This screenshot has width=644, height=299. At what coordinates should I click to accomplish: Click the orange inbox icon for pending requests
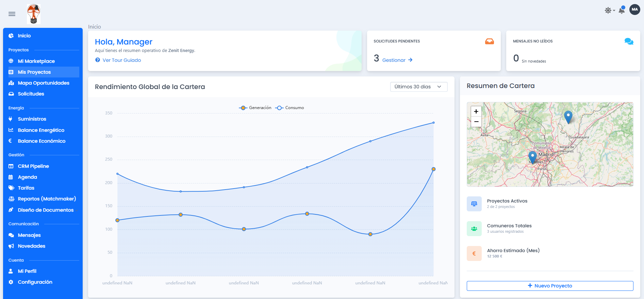[489, 41]
